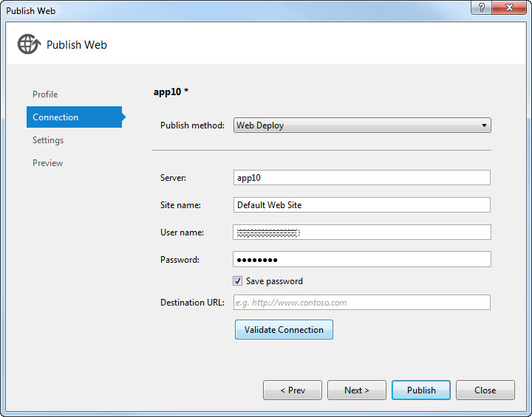Image resolution: width=532 pixels, height=417 pixels.
Task: Click the help question mark button
Action: click(x=481, y=8)
